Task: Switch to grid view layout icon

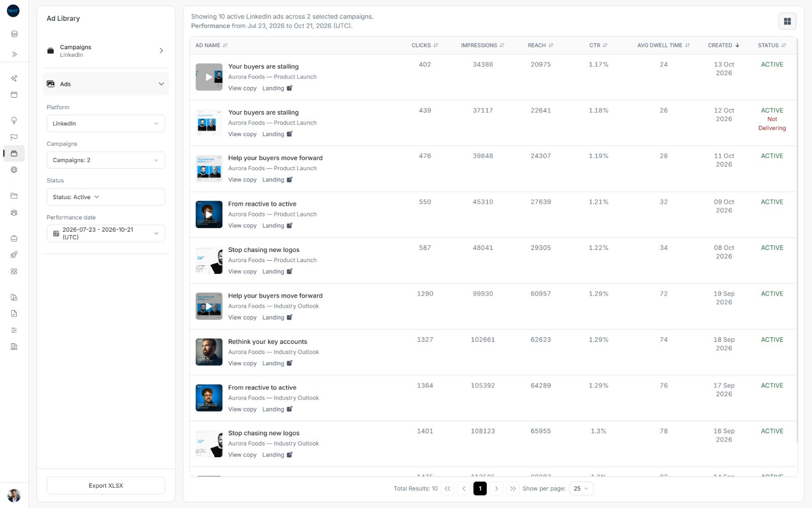Action: click(x=787, y=21)
